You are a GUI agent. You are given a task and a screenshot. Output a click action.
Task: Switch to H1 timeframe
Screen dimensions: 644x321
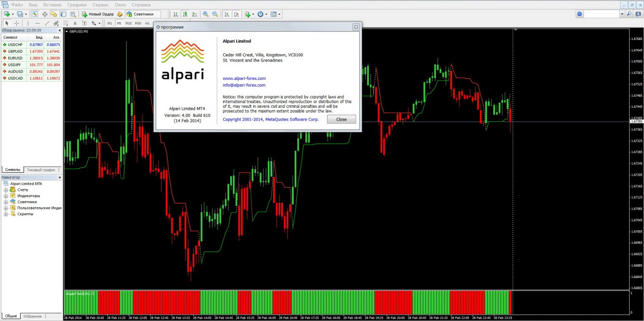pos(147,23)
